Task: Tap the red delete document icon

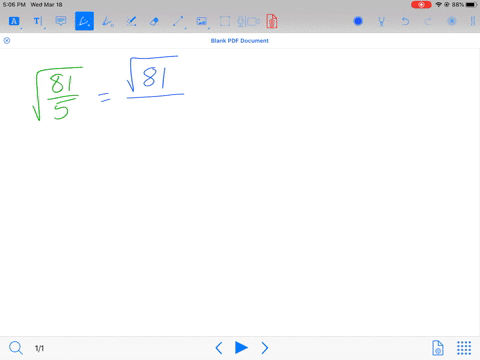Action: click(272, 21)
